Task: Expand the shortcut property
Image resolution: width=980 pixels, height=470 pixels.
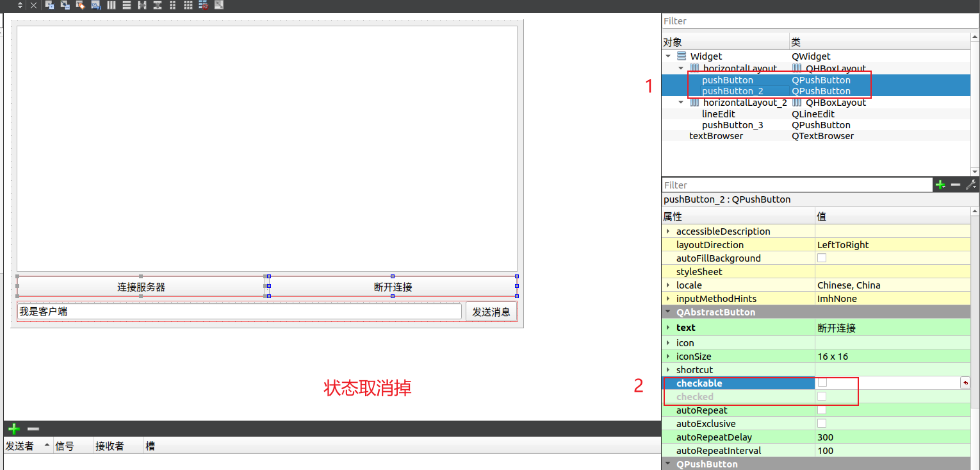Action: pos(668,370)
